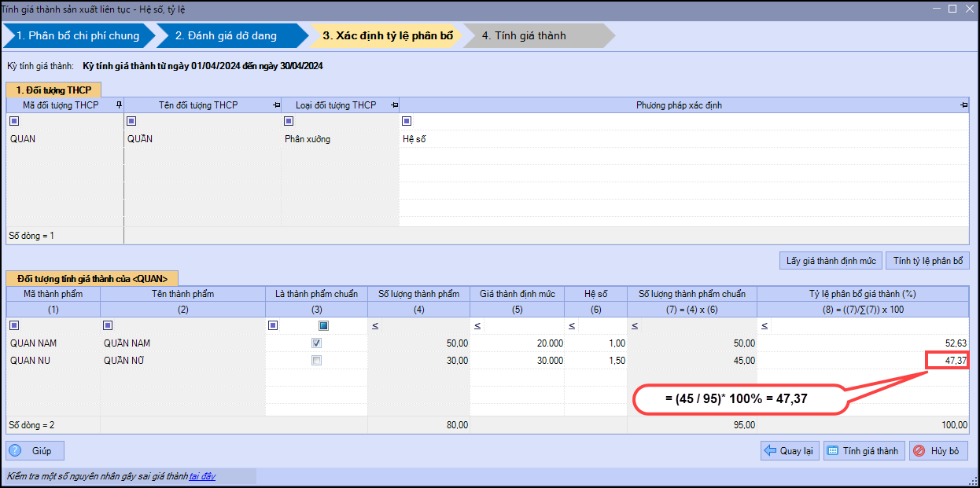Open the ≤ filter operator for Số lượng thành phẩm
980x488 pixels.
pos(375,325)
